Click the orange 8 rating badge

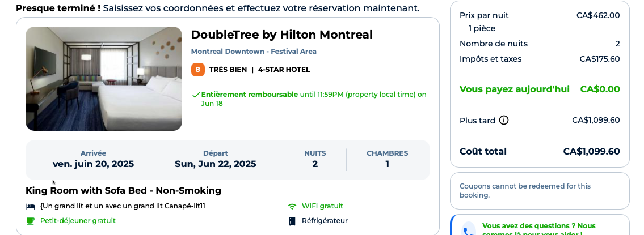pos(197,70)
